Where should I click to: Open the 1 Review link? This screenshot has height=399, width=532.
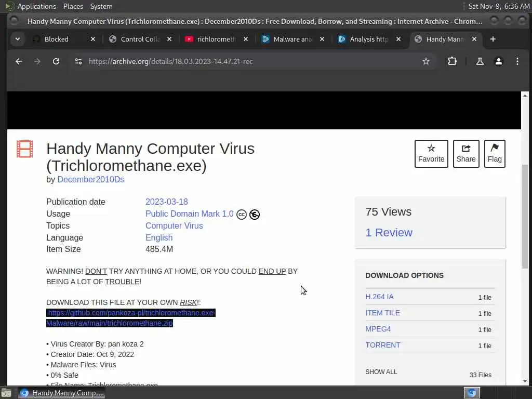[x=389, y=232]
